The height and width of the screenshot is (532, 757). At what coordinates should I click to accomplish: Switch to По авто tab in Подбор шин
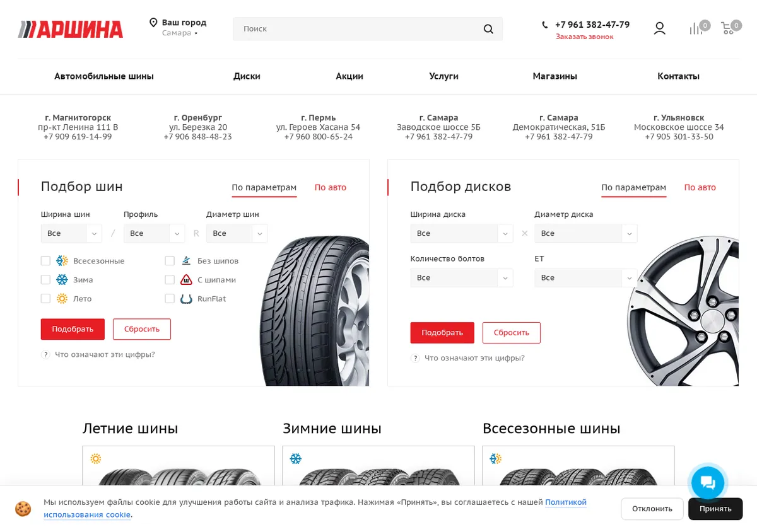pos(331,188)
